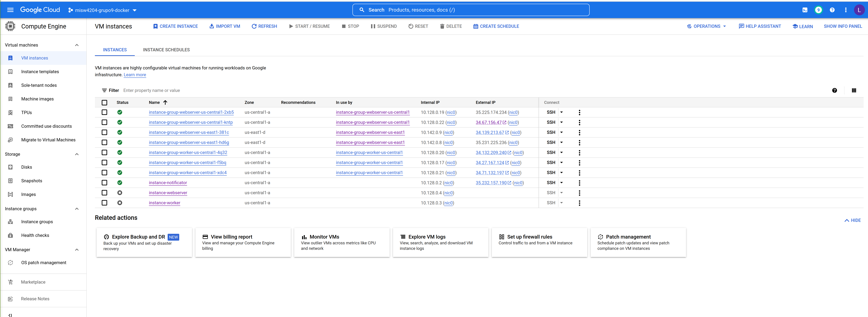Open the Instance groups sidebar icon

coord(10,222)
